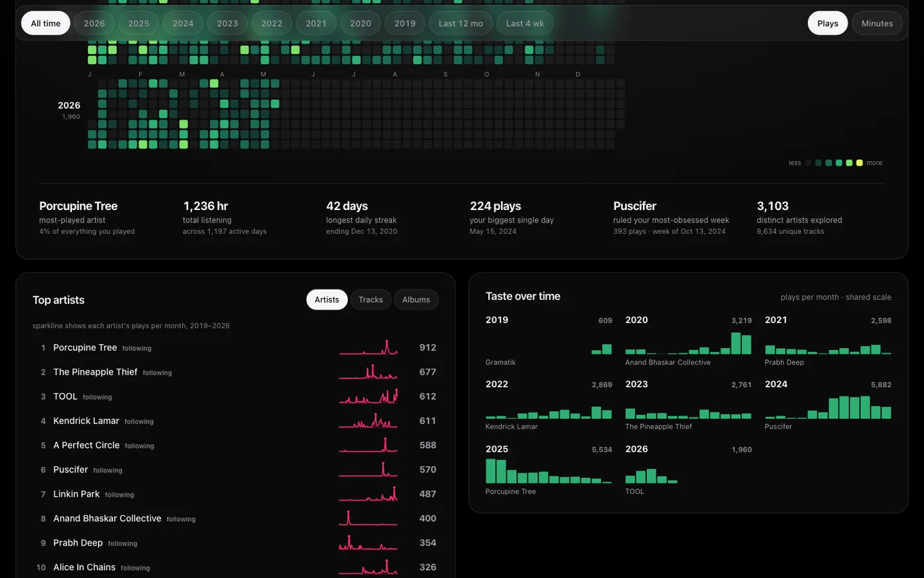Open the Alice In Chains artist row
Screen dimensions: 924x578
(235, 567)
